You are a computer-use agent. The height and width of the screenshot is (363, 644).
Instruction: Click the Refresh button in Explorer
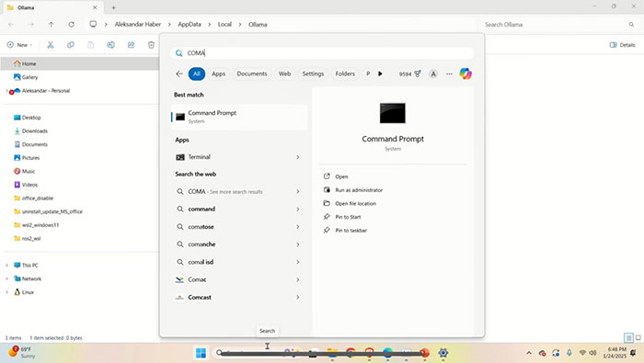pos(72,24)
